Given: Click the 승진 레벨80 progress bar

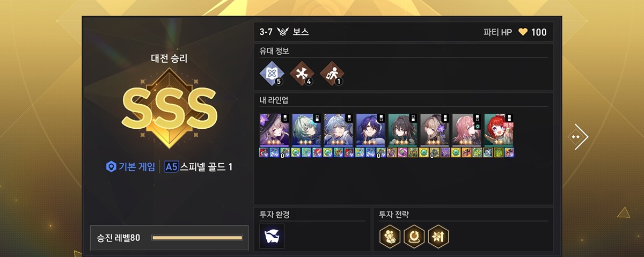Looking at the screenshot, I should coord(197,238).
